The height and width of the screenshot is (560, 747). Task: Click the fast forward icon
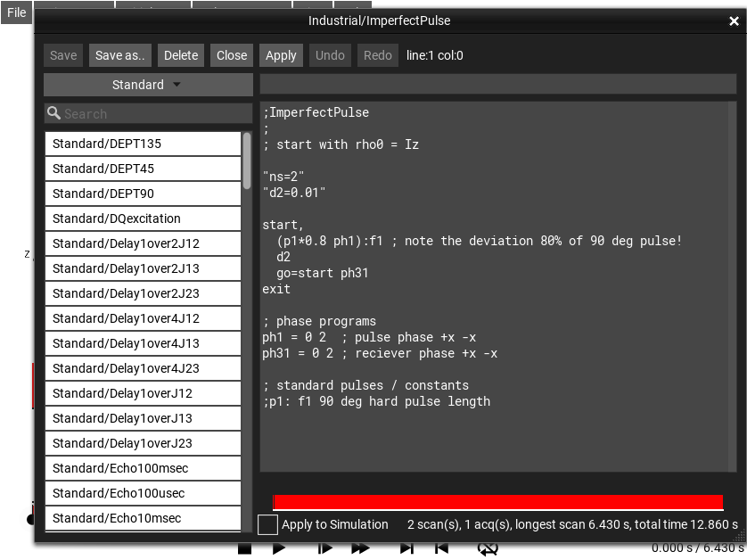[x=363, y=549]
